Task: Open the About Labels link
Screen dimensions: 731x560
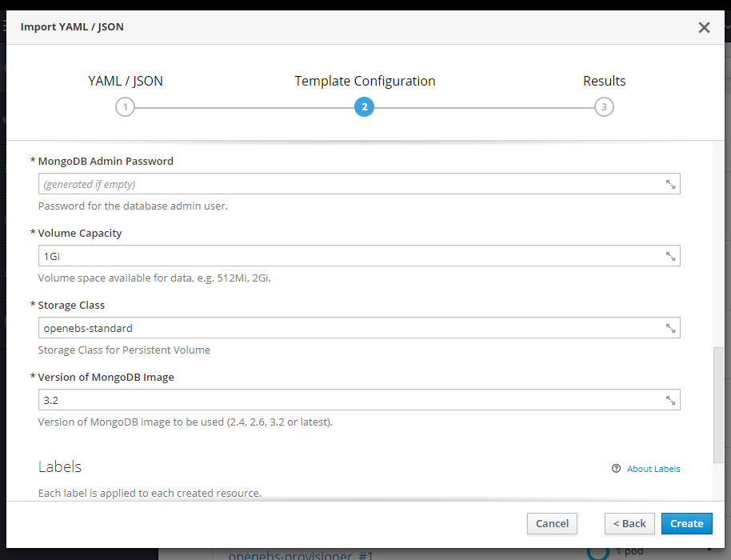Action: pyautogui.click(x=653, y=469)
